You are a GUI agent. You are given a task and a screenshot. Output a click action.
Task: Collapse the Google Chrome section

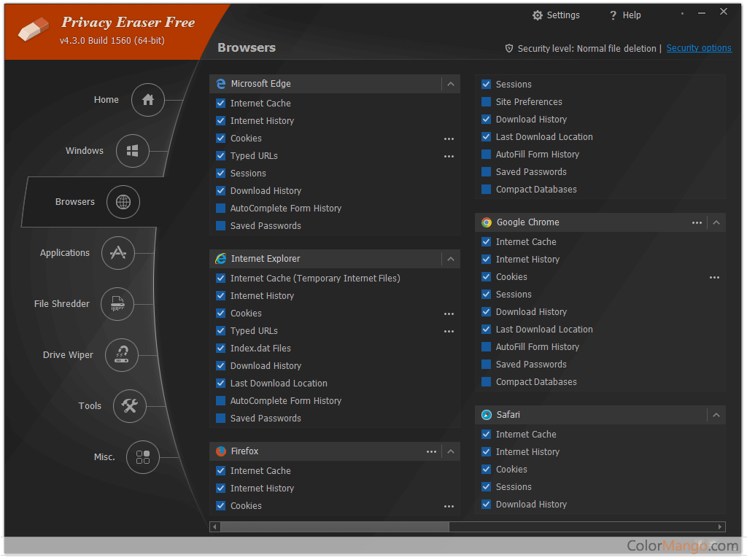716,223
